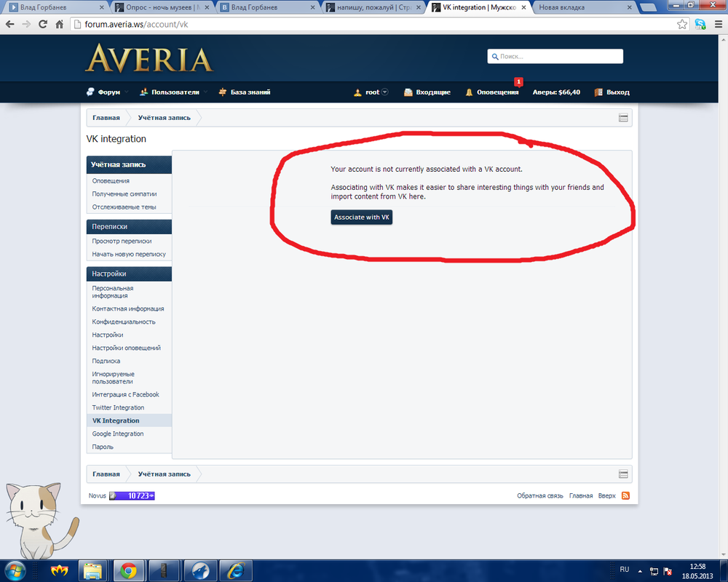The width and height of the screenshot is (728, 582).
Task: Click the RSS feed icon in footer
Action: point(625,496)
